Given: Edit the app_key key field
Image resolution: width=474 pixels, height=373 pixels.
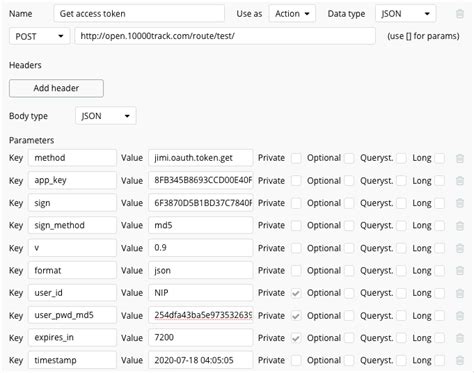Looking at the screenshot, I should point(72,180).
